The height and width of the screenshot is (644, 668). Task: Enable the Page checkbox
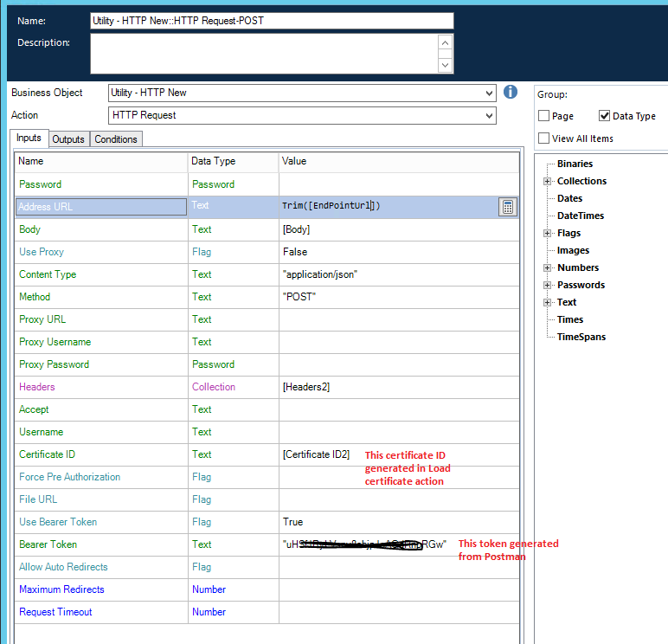(x=543, y=116)
